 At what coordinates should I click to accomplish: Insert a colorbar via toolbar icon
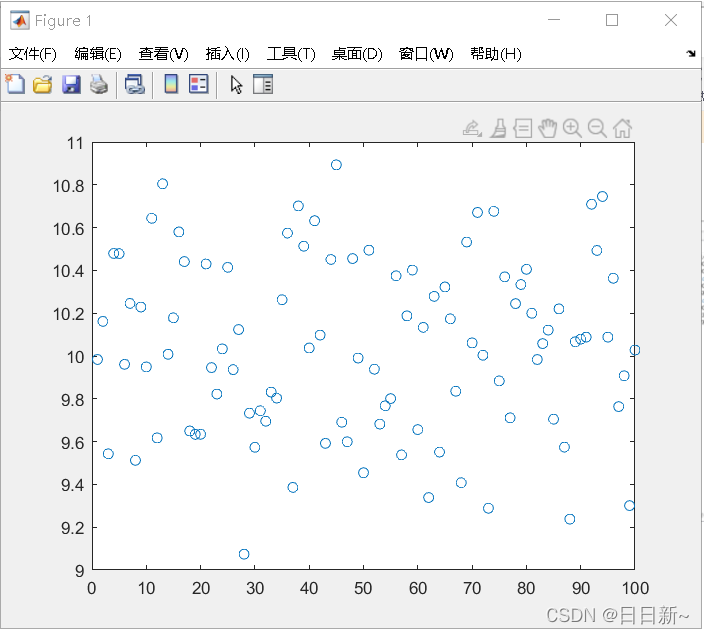171,85
